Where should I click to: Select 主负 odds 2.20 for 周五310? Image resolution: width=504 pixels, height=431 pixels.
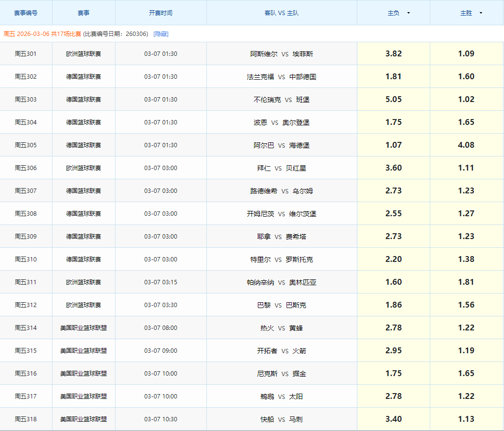[393, 259]
